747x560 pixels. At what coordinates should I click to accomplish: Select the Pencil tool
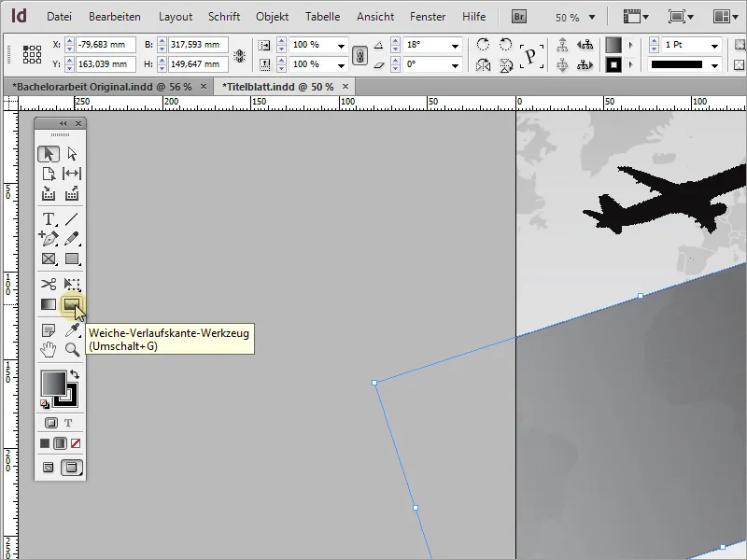point(72,239)
